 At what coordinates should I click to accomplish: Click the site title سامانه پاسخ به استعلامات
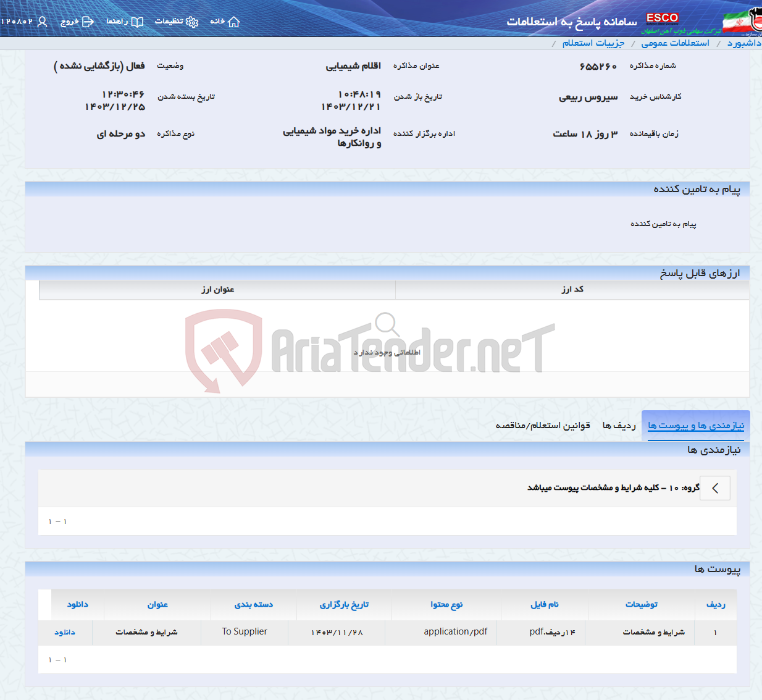tap(572, 22)
